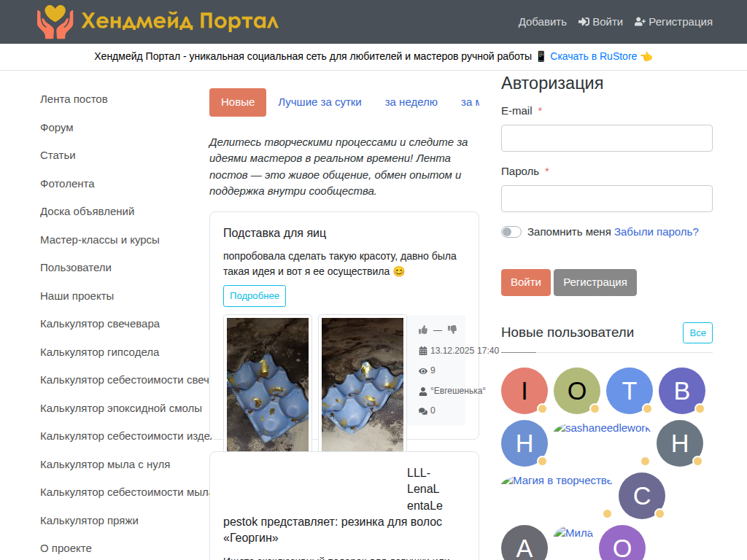This screenshot has height=560, width=747.
Task: Click the eye view counter icon on post
Action: 422,370
